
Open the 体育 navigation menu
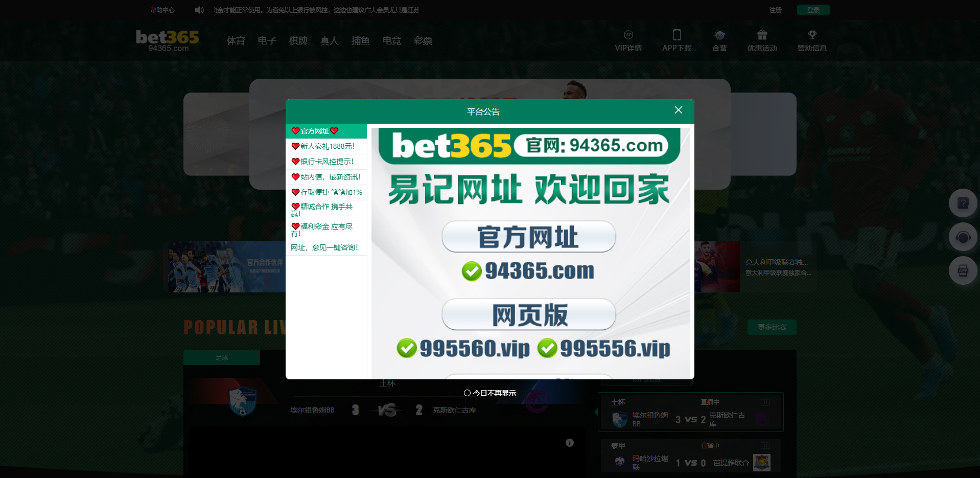pos(236,41)
